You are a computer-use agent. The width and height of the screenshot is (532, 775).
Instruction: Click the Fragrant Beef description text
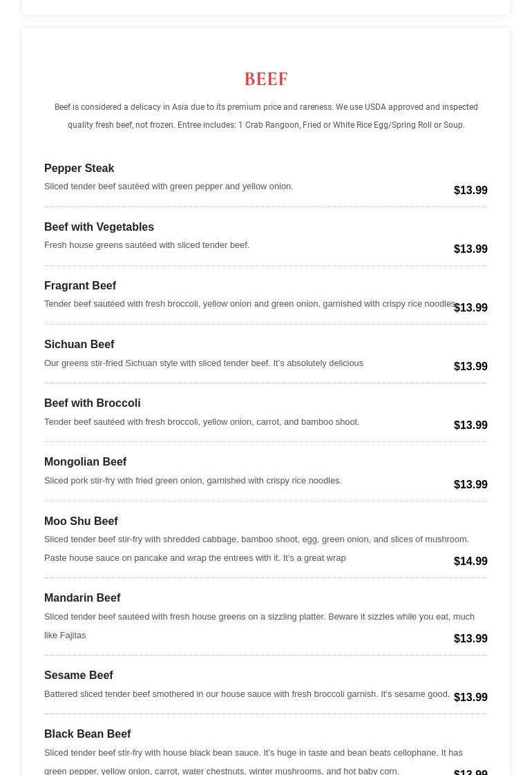pyautogui.click(x=249, y=304)
